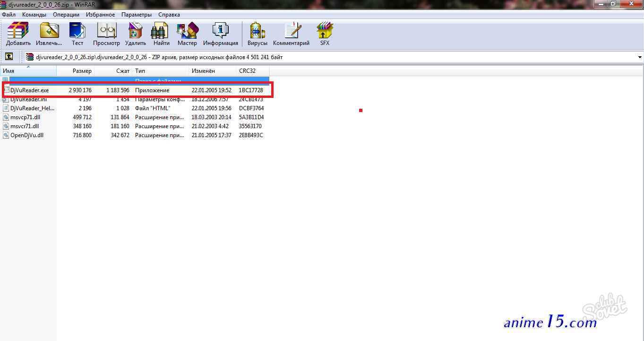Click date 21.02.2003 4:42
Screen dimensions: 644x341
[209, 126]
